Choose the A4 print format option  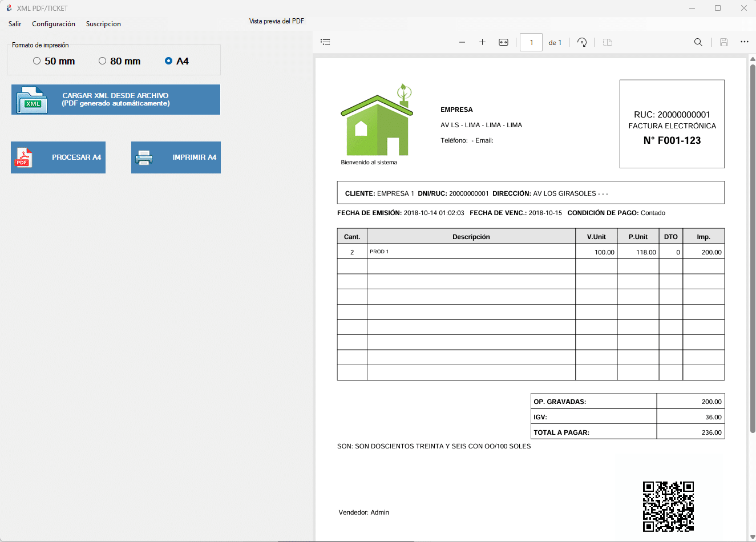tap(168, 61)
